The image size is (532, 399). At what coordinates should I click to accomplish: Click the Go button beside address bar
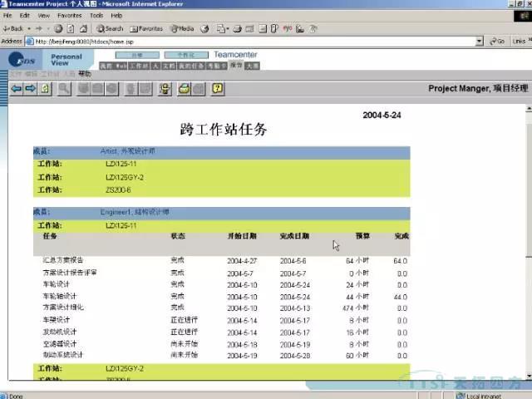tap(500, 41)
